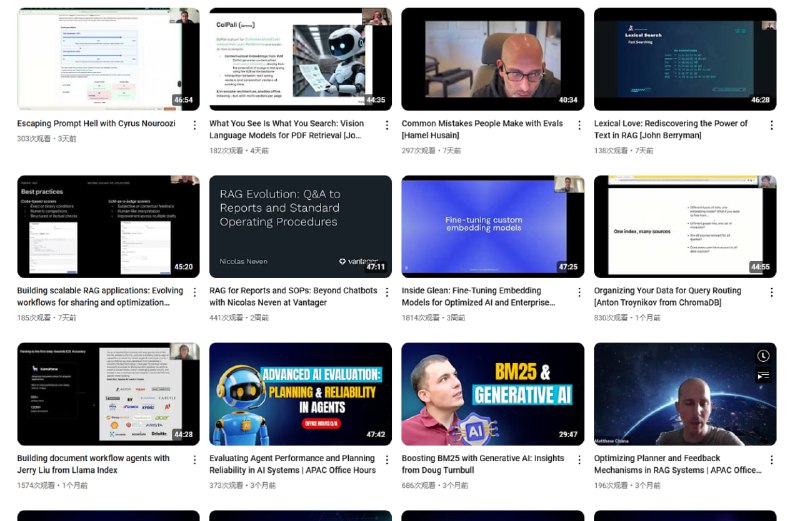Open options menu for RAG for Reports video
The width and height of the screenshot is (800, 521).
387,292
